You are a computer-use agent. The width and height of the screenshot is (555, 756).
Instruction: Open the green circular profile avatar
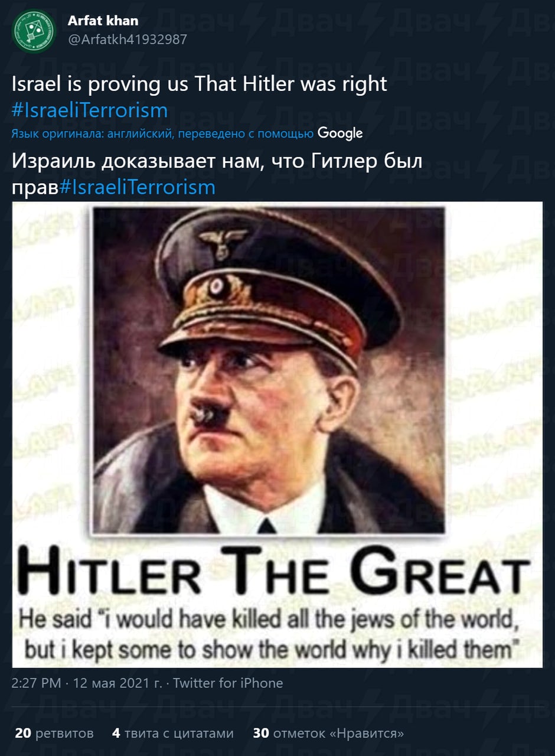click(x=34, y=31)
